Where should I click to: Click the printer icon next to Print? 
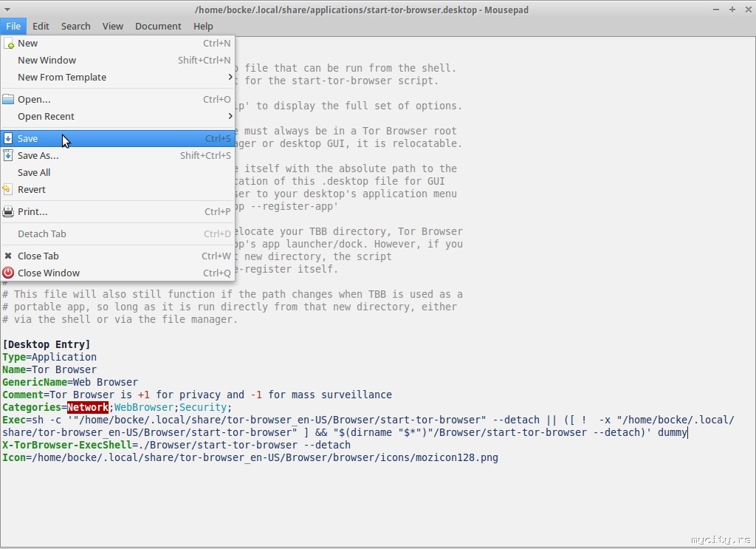(8, 211)
